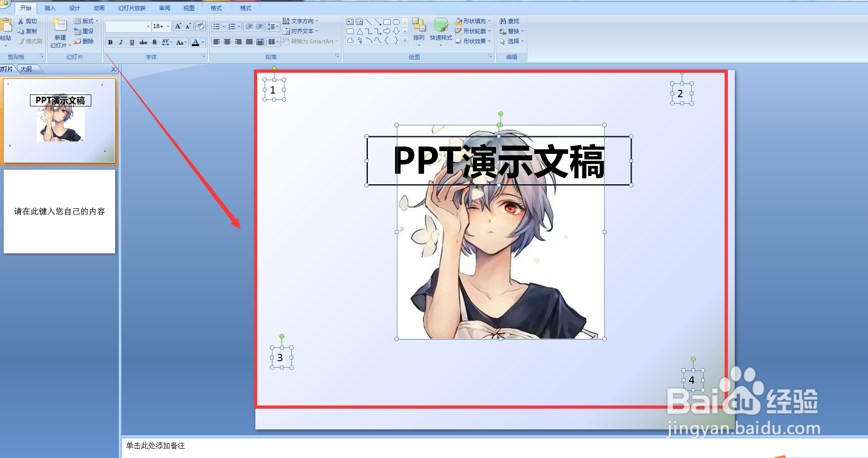This screenshot has height=458, width=868.
Task: Select the rectangle shape
Action: tap(387, 22)
